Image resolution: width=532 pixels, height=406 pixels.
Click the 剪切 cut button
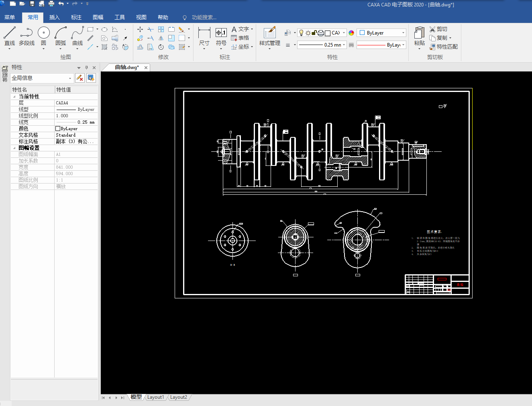click(438, 29)
